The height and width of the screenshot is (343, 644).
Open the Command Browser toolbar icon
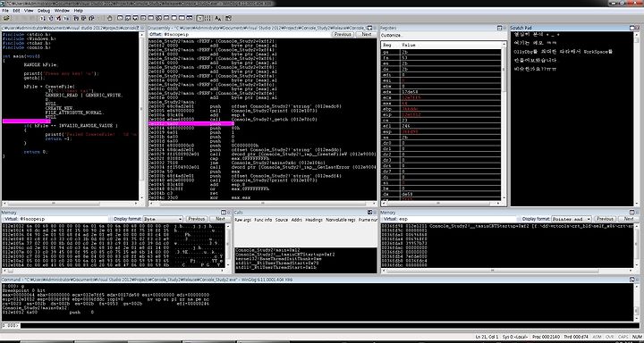pos(190,18)
